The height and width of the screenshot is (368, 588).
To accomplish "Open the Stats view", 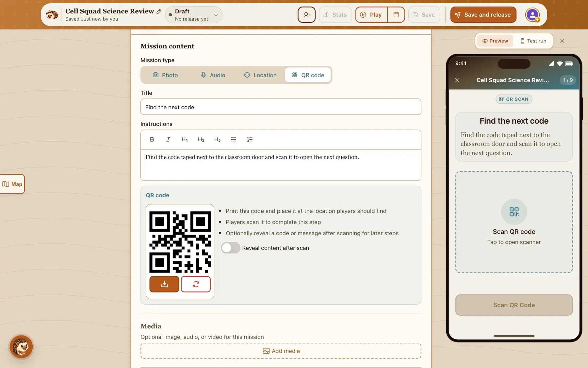I will [335, 15].
